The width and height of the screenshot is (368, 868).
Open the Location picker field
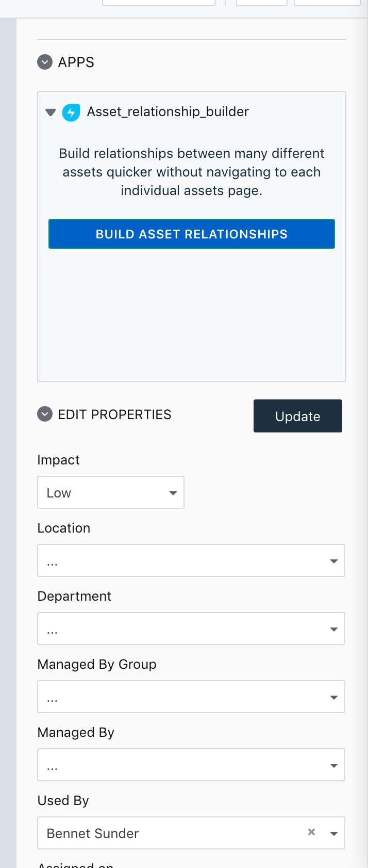tap(191, 560)
